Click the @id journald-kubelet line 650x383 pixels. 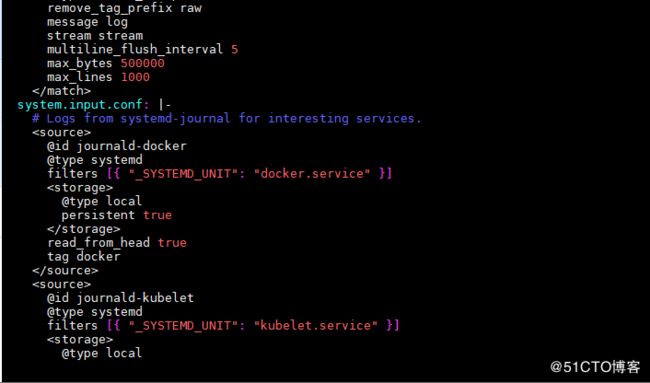click(x=120, y=298)
